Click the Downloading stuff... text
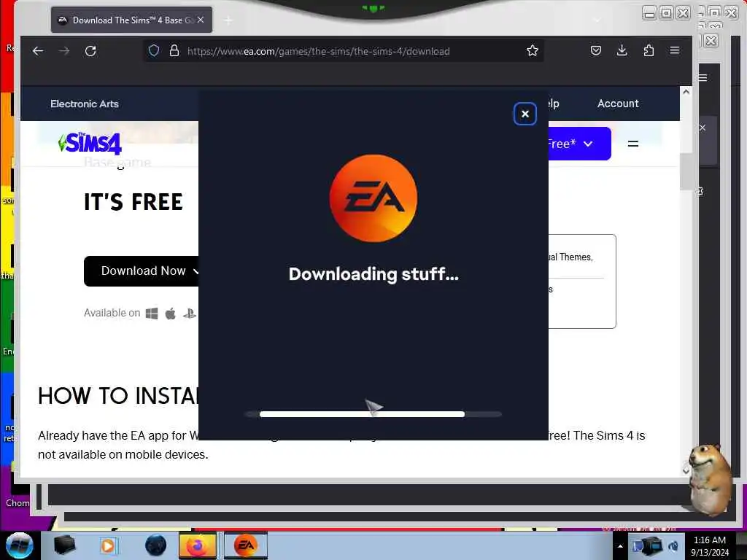 pyautogui.click(x=373, y=274)
